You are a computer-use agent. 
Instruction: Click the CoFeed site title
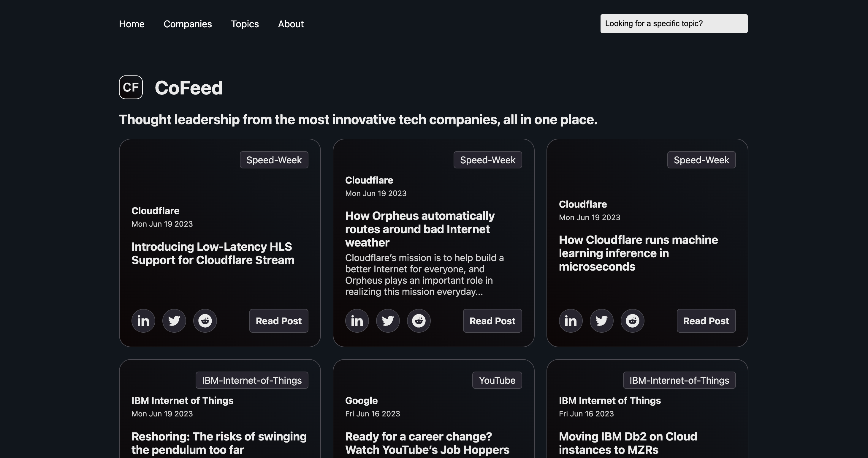point(189,88)
